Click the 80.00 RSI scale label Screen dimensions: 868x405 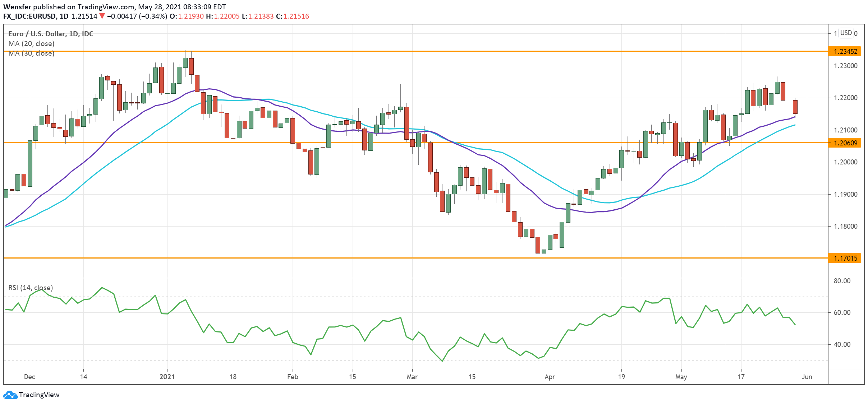click(x=842, y=281)
